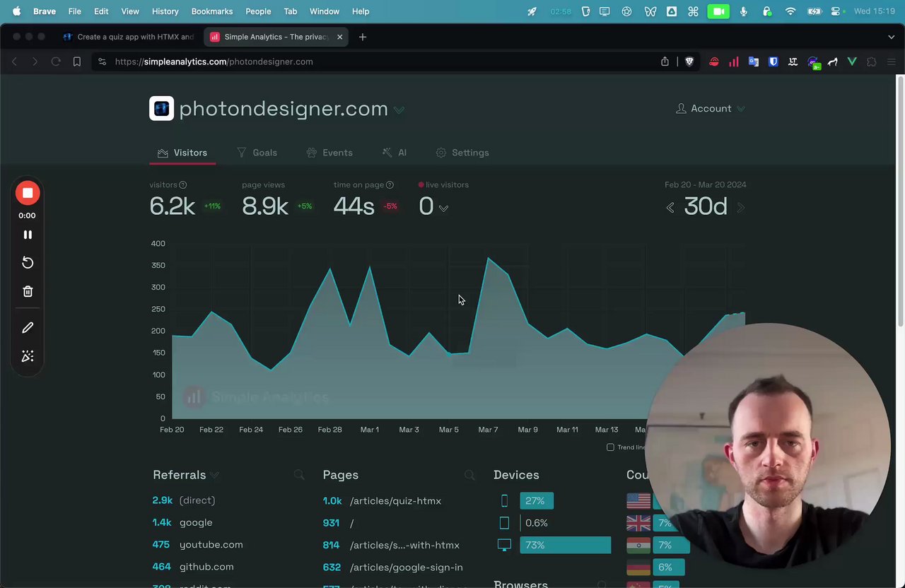The image size is (905, 588).
Task: Search referrals with the magnifier icon
Action: point(299,475)
